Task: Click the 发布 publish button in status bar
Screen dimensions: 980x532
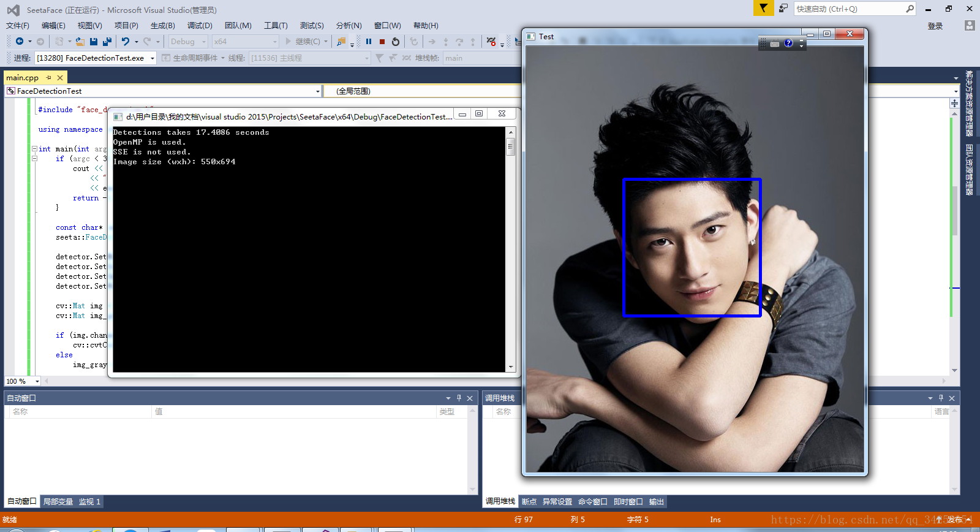Action: point(954,520)
